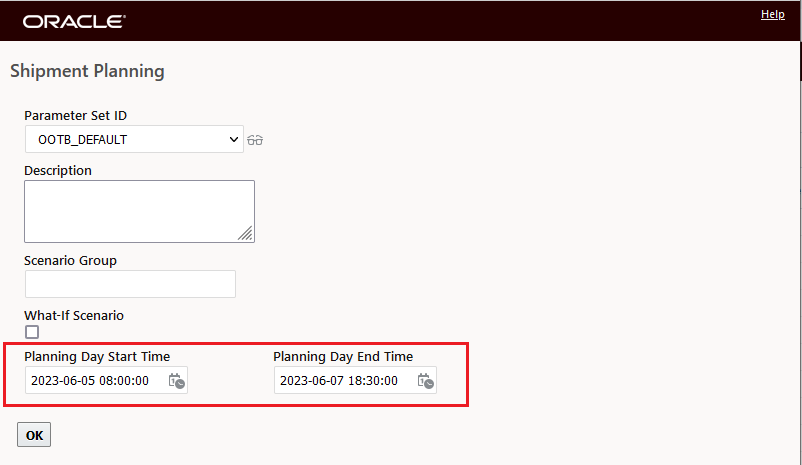
Task: Click the glasses view icon beside OOTB_DEFAULT
Action: tap(255, 140)
